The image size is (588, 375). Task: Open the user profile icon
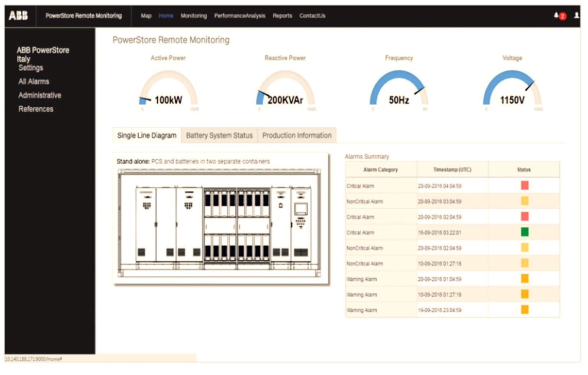click(x=576, y=15)
